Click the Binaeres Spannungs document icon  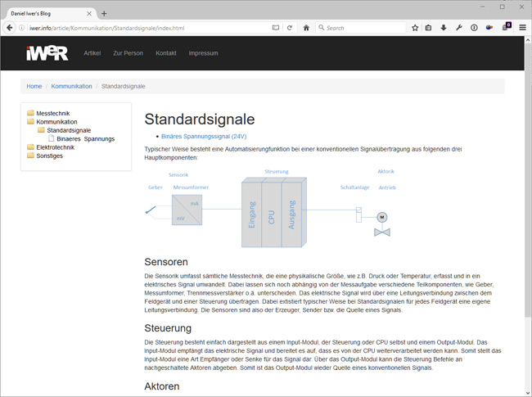coord(52,138)
